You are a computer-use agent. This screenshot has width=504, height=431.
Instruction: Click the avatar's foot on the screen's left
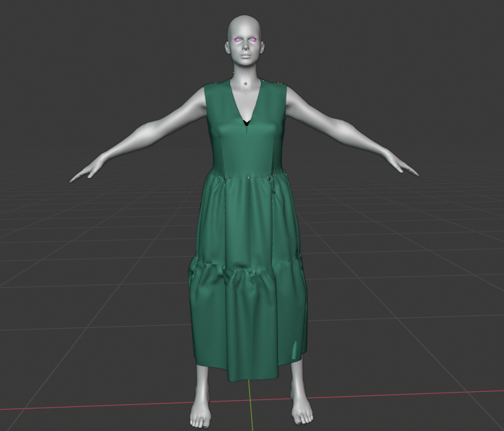[x=199, y=412]
